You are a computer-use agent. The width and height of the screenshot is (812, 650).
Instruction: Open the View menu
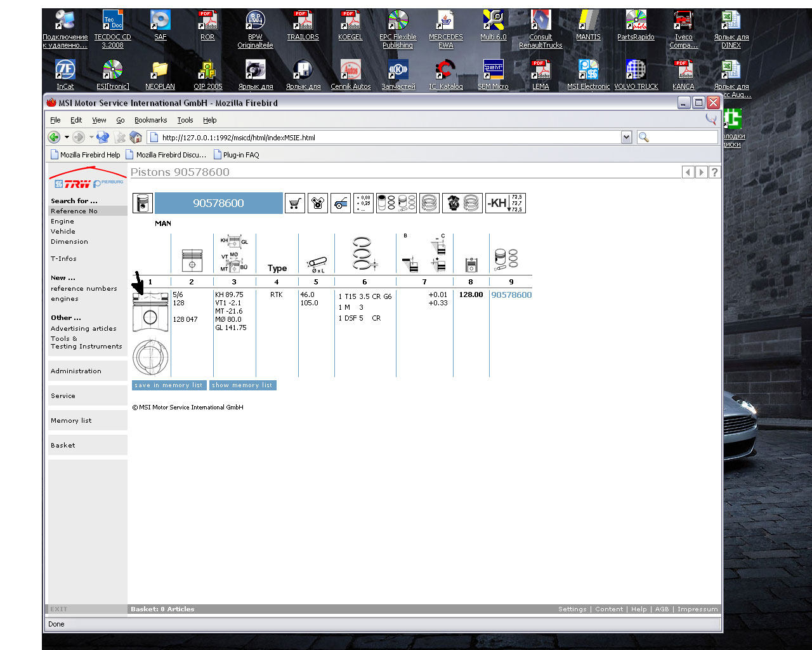coord(99,120)
